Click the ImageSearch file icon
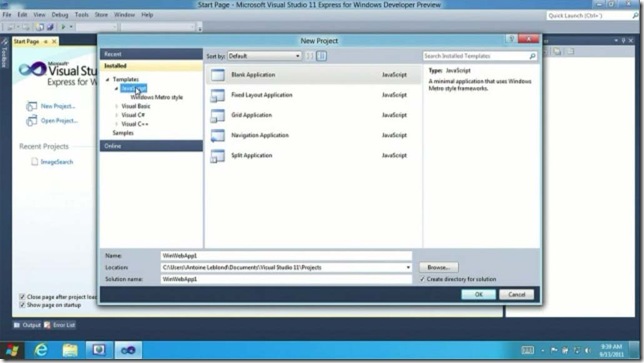The width and height of the screenshot is (644, 363). coord(34,162)
